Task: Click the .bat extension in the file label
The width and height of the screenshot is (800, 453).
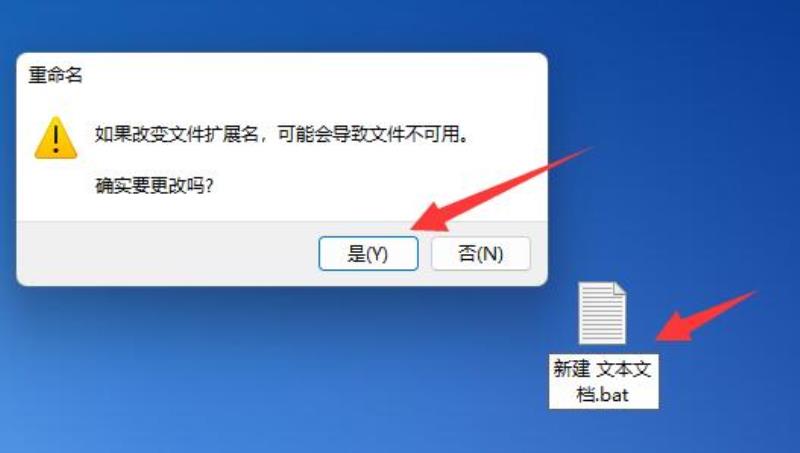Action: pos(612,395)
